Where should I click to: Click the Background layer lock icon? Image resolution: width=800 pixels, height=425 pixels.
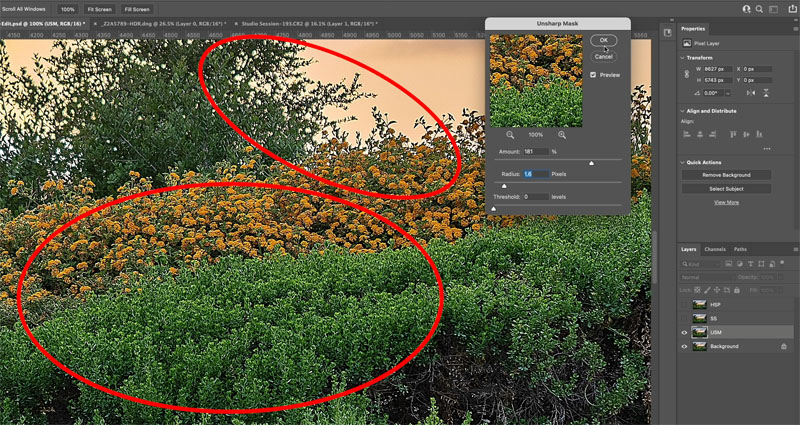pos(784,346)
